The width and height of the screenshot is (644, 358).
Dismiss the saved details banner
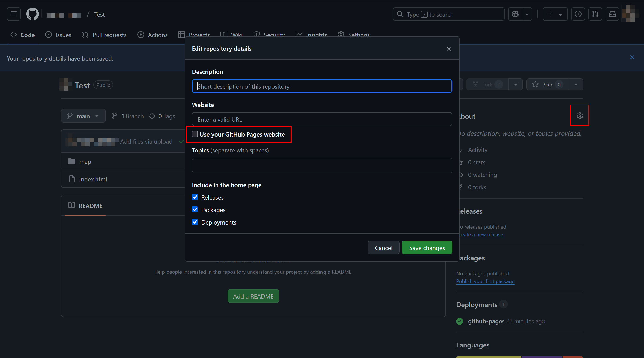tap(632, 58)
